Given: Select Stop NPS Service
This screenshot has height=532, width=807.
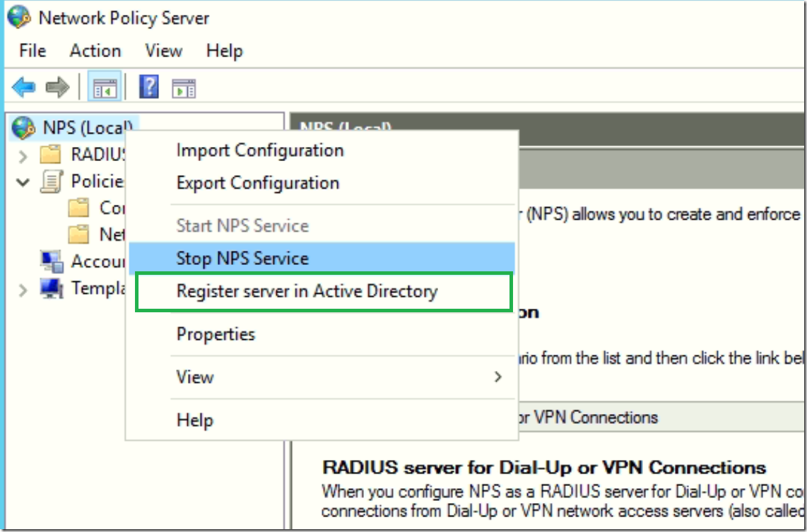Looking at the screenshot, I should tap(322, 259).
